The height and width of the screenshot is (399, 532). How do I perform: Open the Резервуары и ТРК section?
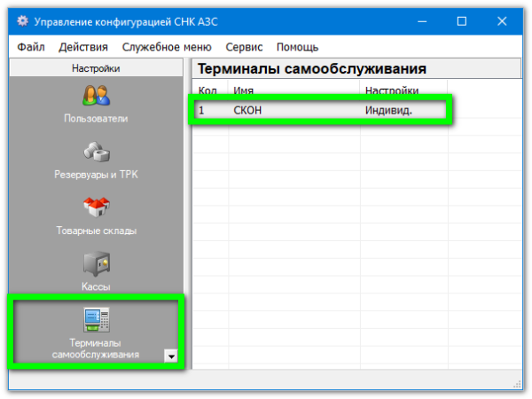click(x=96, y=152)
